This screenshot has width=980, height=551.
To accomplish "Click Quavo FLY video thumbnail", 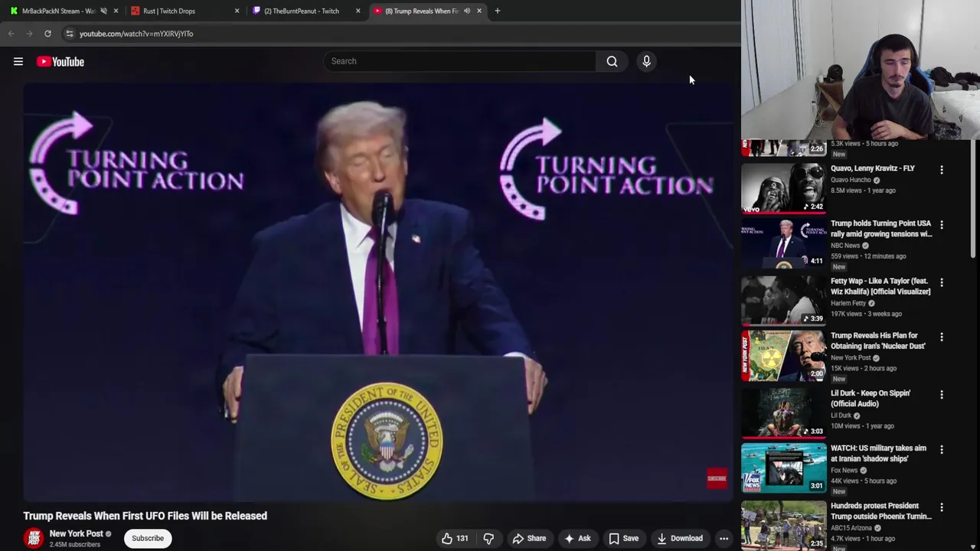I will click(783, 187).
